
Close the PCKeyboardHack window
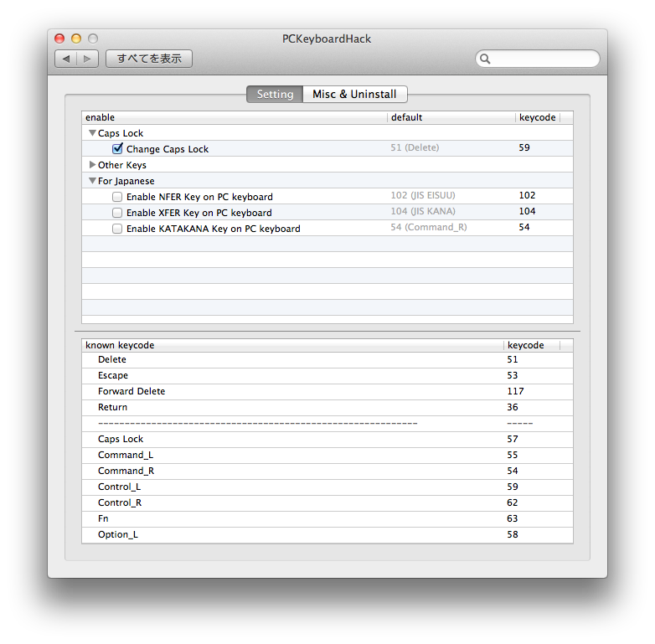point(59,39)
